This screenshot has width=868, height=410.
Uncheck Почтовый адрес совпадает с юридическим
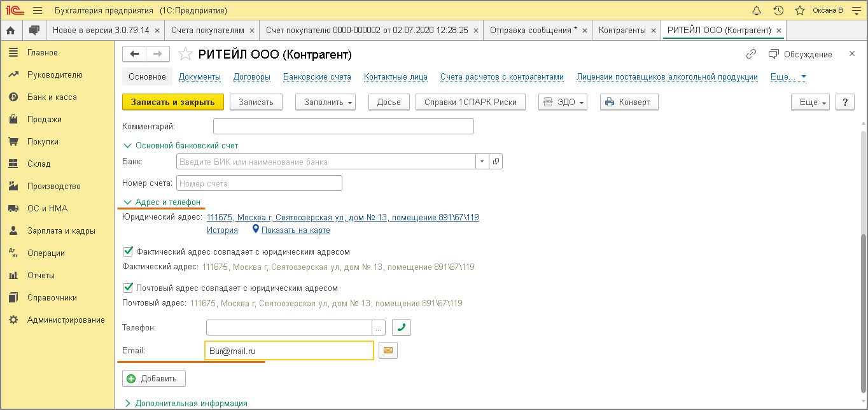pos(127,288)
